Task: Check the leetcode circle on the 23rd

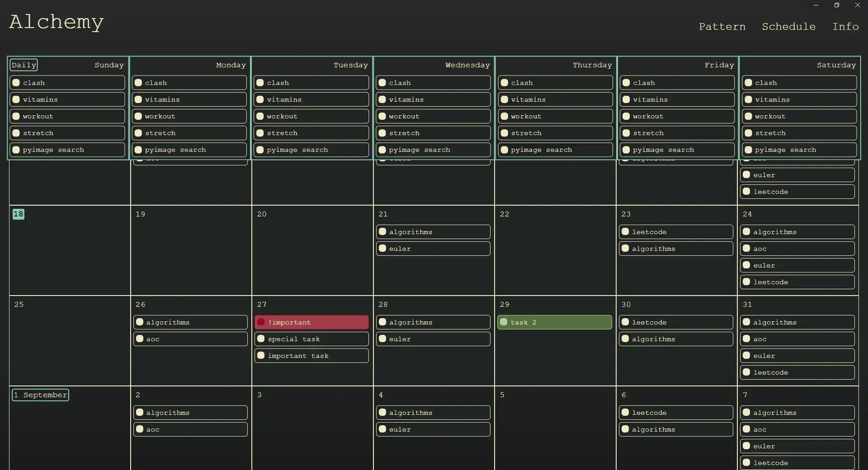Action: coord(625,232)
